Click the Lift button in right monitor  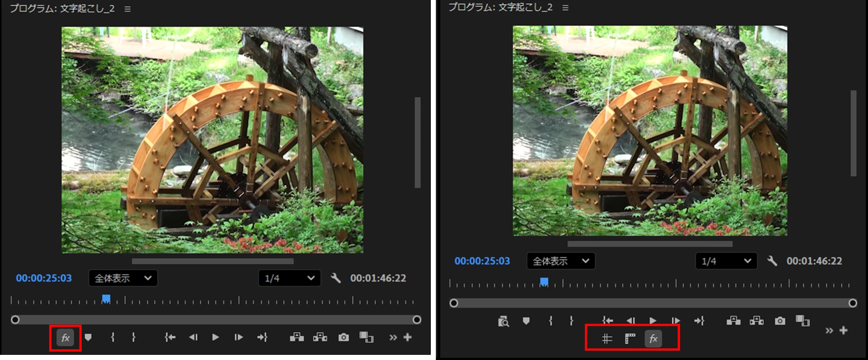pos(733,321)
